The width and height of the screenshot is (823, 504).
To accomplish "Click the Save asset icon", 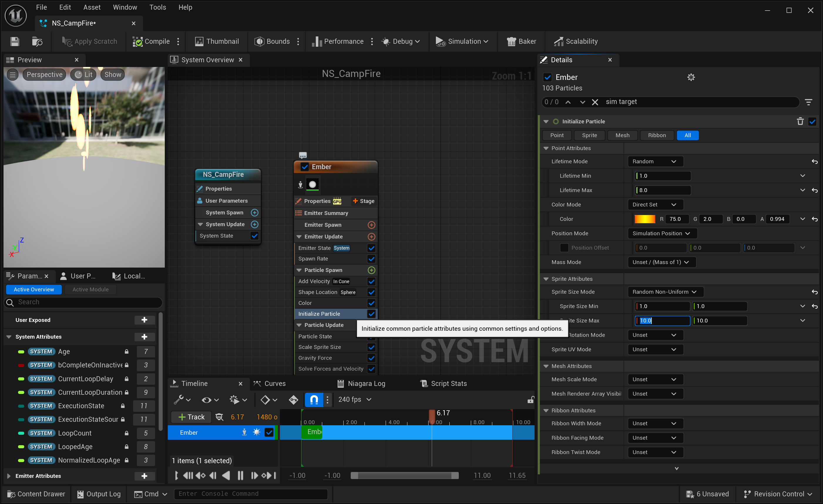I will point(15,41).
